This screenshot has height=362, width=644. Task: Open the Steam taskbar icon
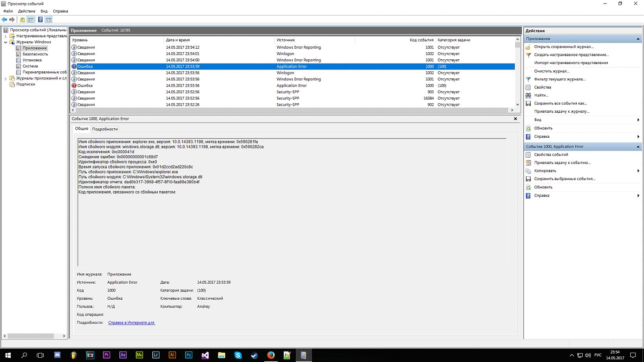254,355
